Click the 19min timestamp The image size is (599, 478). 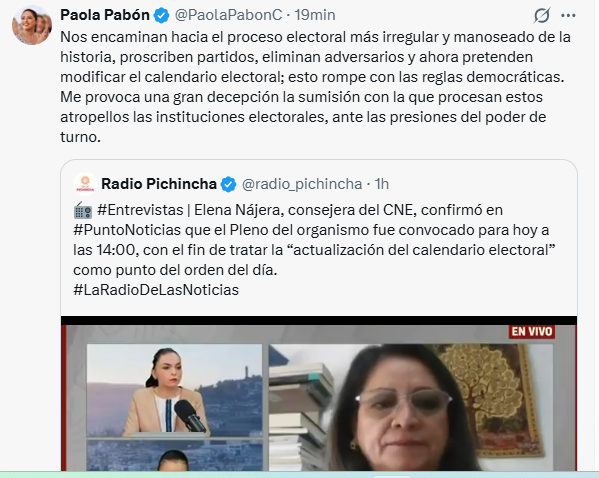pos(315,15)
